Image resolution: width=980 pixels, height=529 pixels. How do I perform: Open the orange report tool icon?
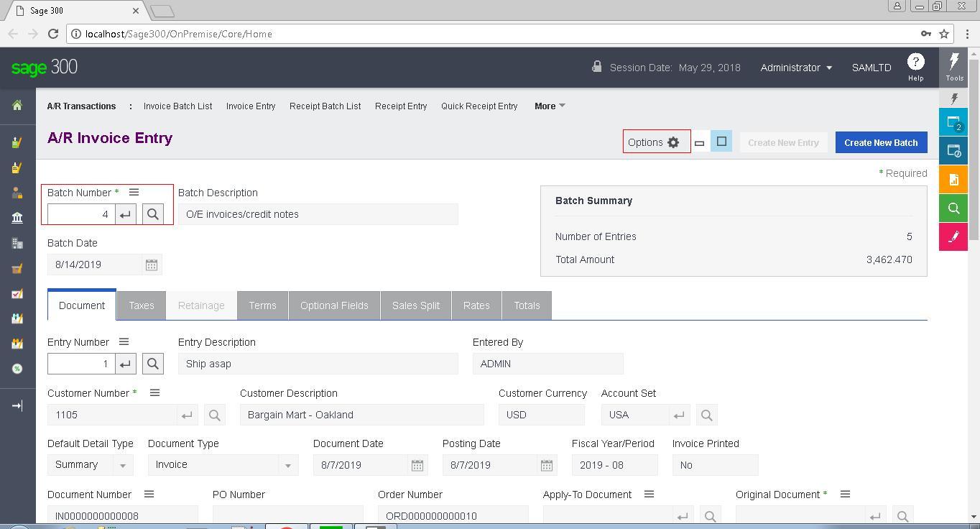(953, 180)
